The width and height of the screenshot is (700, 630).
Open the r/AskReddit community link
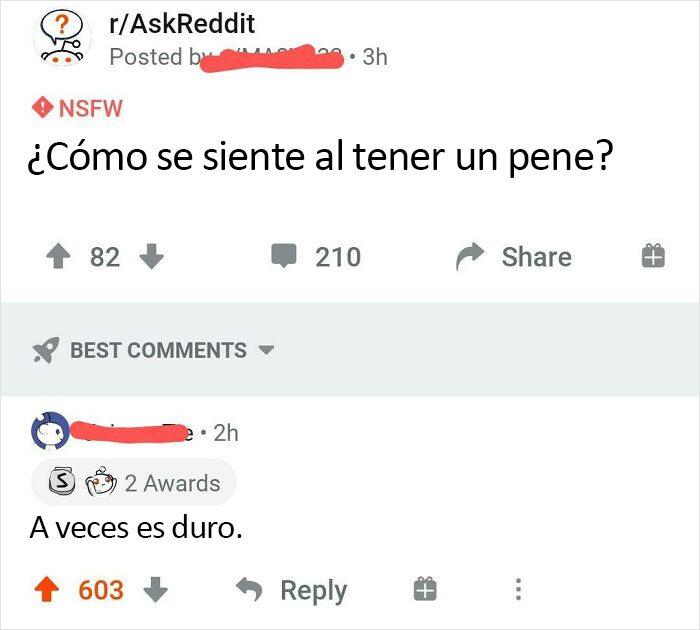182,23
